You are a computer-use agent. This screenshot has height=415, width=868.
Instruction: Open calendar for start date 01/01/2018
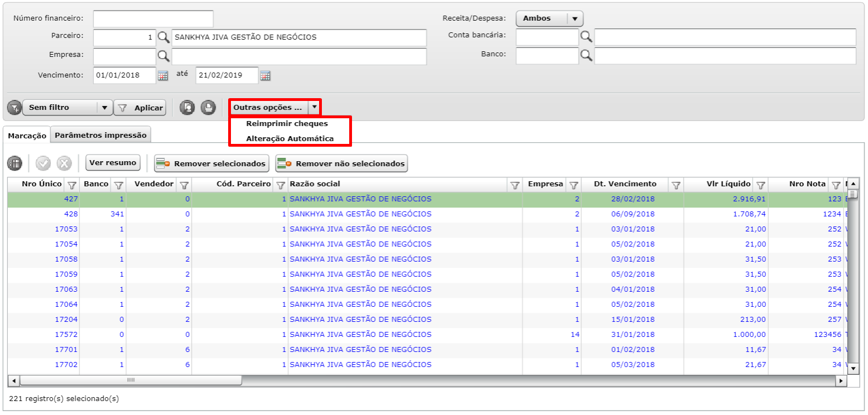[x=163, y=75]
